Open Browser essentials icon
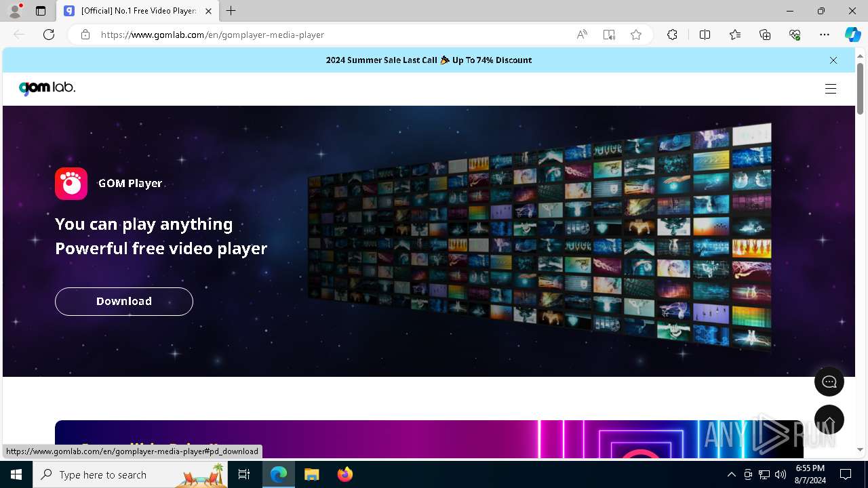This screenshot has width=868, height=488. (795, 35)
